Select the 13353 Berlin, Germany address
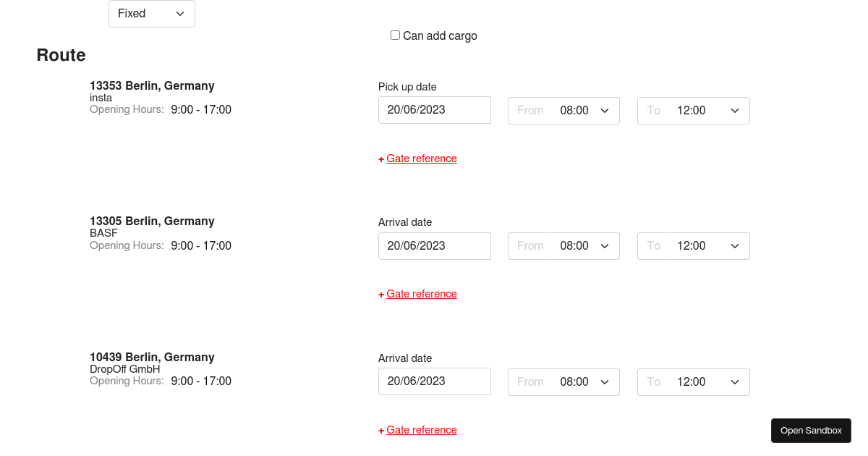Image resolution: width=868 pixels, height=456 pixels. point(152,85)
